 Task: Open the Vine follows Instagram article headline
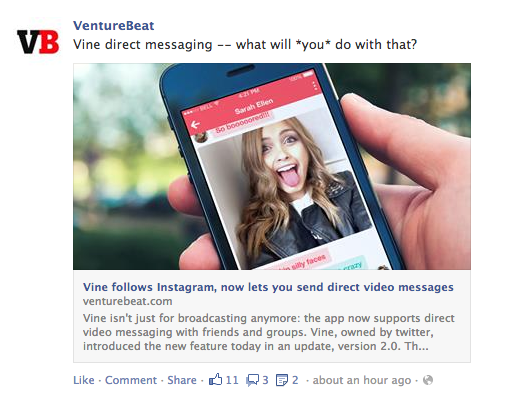click(x=268, y=287)
